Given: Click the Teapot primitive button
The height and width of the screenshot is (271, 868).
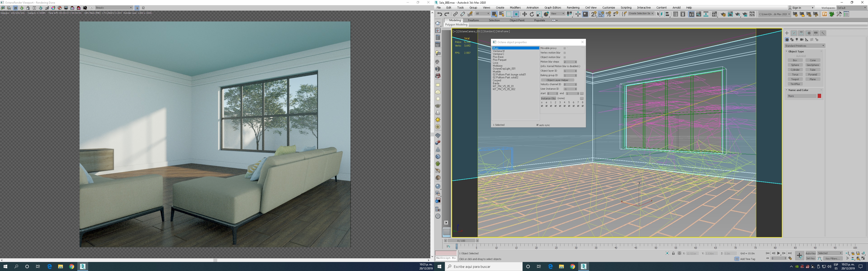Looking at the screenshot, I should pos(795,79).
